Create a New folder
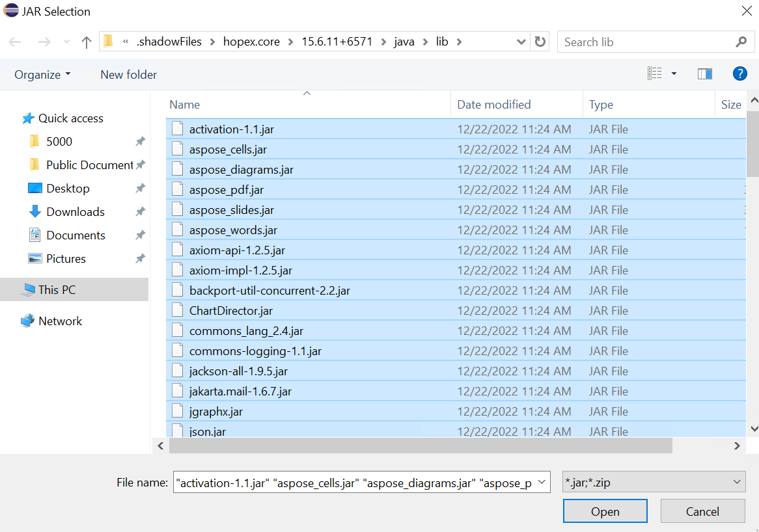 [129, 75]
